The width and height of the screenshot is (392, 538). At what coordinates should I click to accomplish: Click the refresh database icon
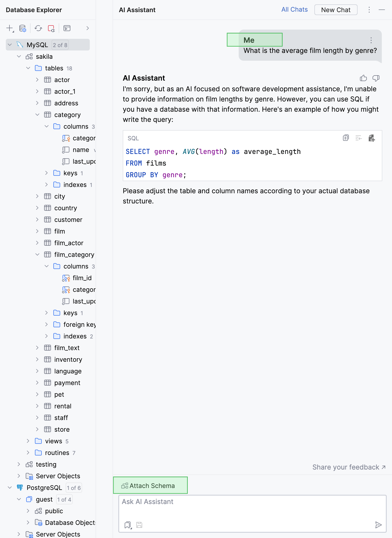(x=38, y=28)
